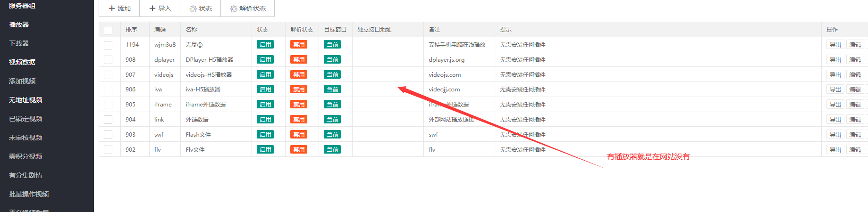Click sort value 1194

[132, 45]
